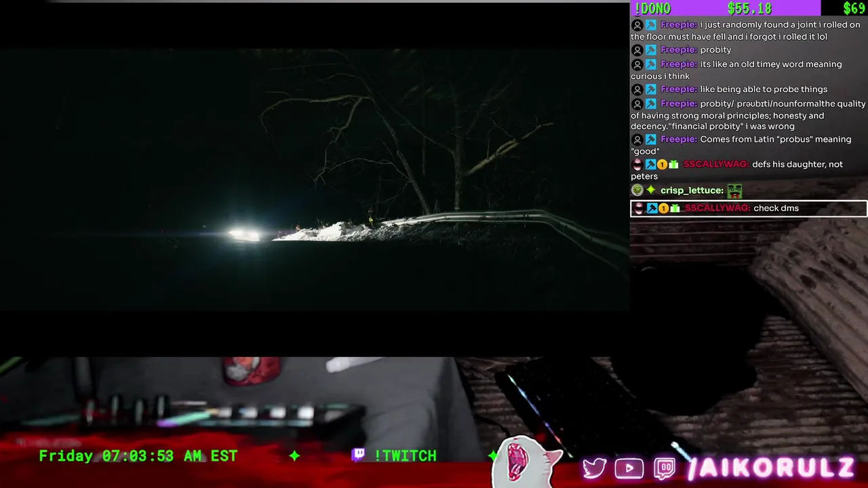The width and height of the screenshot is (868, 488).
Task: Click the /AIKORULZ neon channel name
Action: (x=771, y=468)
